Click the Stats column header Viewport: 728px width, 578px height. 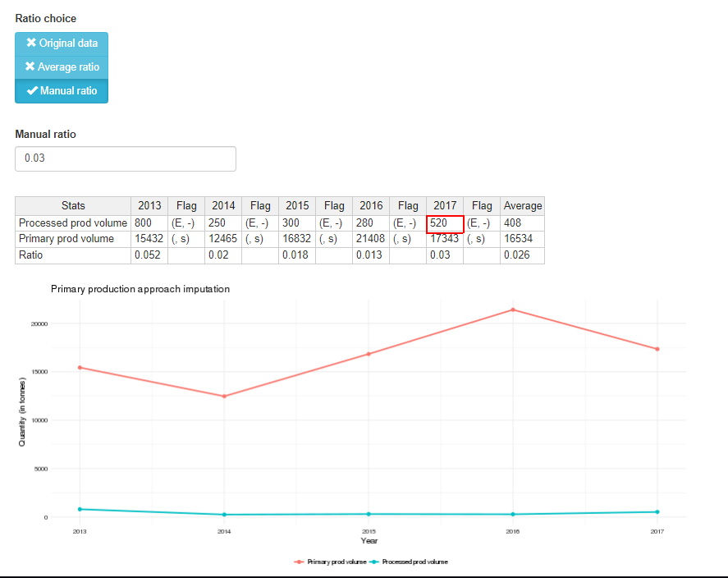point(73,206)
